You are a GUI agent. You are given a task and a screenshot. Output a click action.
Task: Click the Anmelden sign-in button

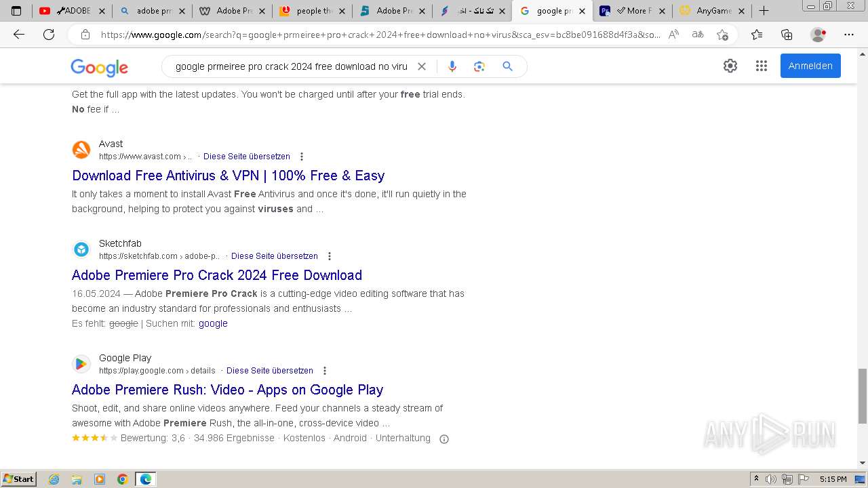pos(810,66)
